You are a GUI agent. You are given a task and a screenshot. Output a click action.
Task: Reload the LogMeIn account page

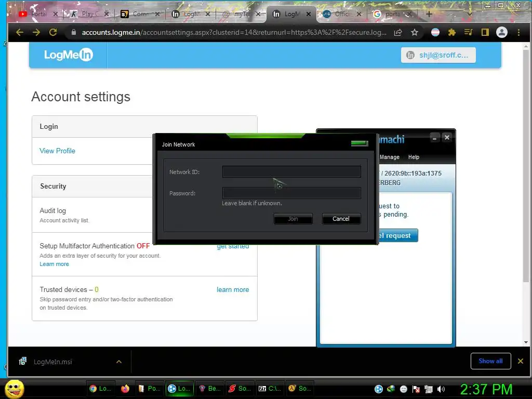point(53,32)
